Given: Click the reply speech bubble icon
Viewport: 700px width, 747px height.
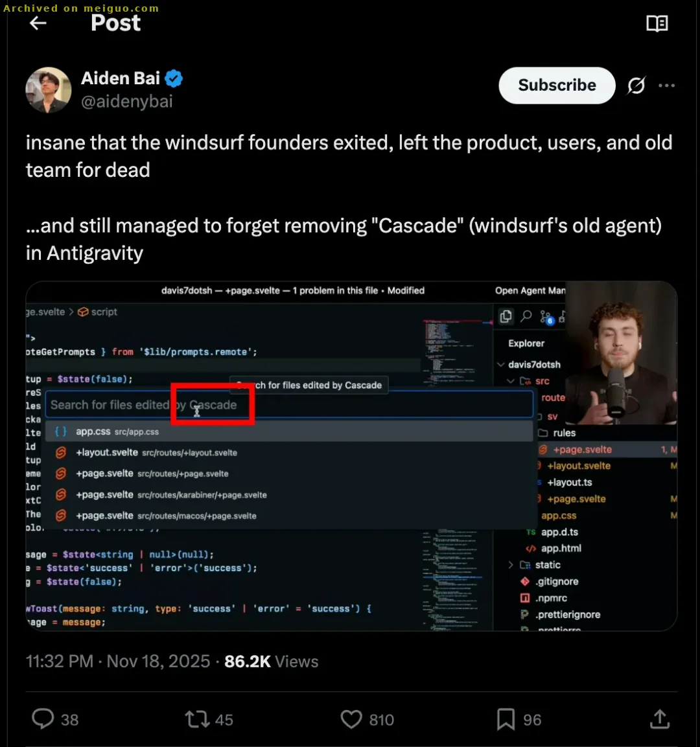Looking at the screenshot, I should click(x=43, y=719).
